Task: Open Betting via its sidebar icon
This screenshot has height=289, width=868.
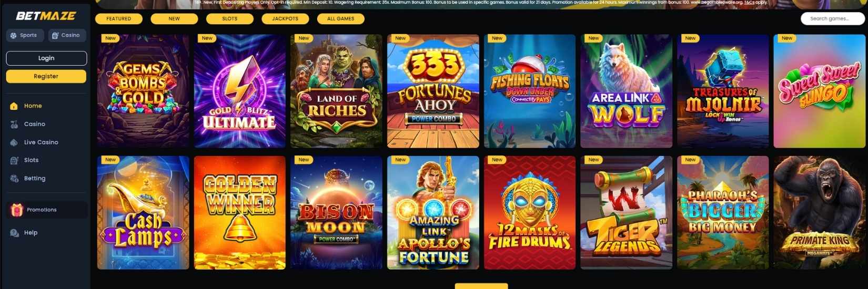Action: 14,179
